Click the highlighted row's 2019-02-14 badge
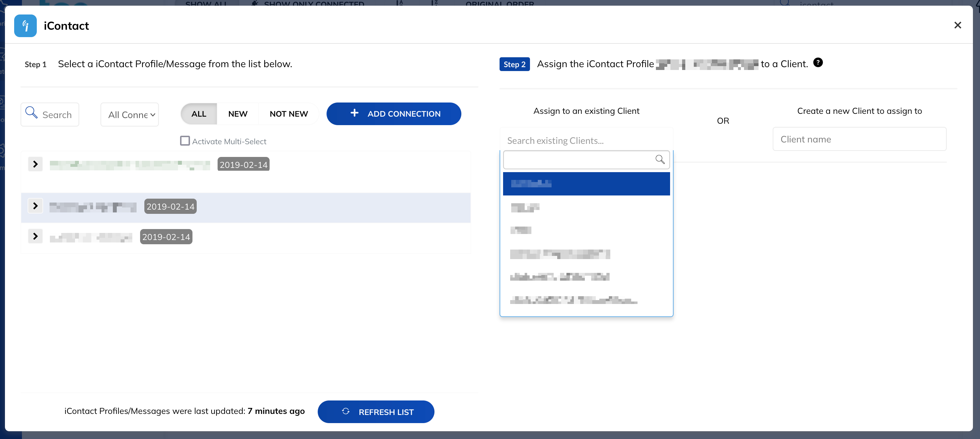This screenshot has width=980, height=439. pos(171,206)
